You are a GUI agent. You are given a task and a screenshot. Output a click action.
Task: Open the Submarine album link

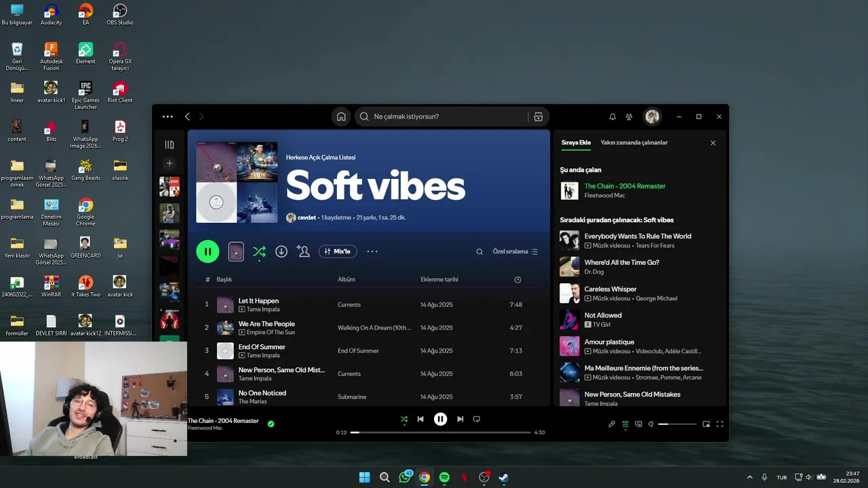[352, 396]
